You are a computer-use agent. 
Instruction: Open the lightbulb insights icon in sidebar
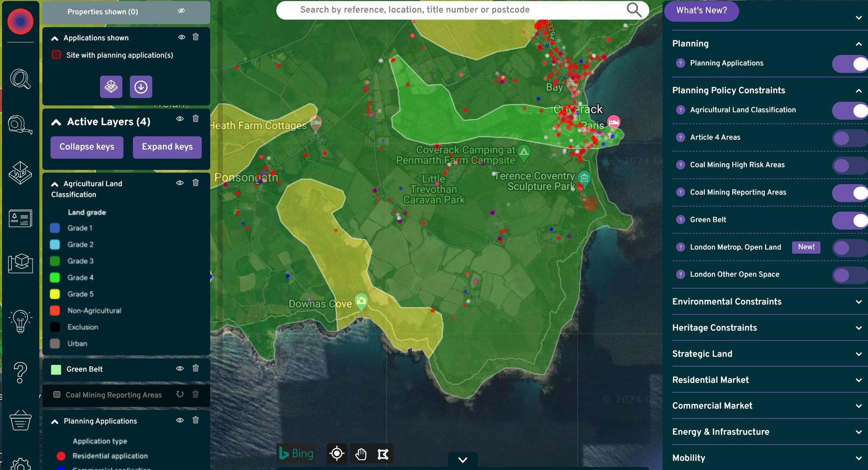click(20, 321)
